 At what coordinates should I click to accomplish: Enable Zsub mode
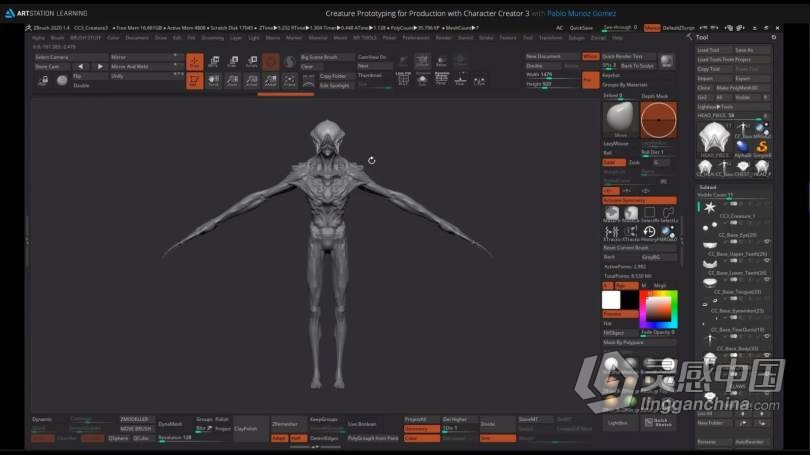click(x=634, y=163)
